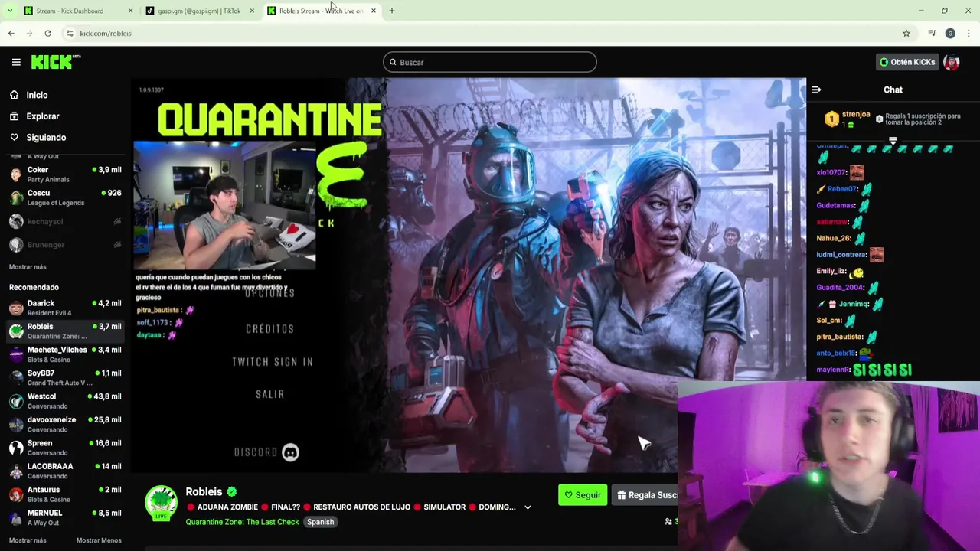Open a new browser tab
The height and width of the screenshot is (551, 980).
coord(392,11)
